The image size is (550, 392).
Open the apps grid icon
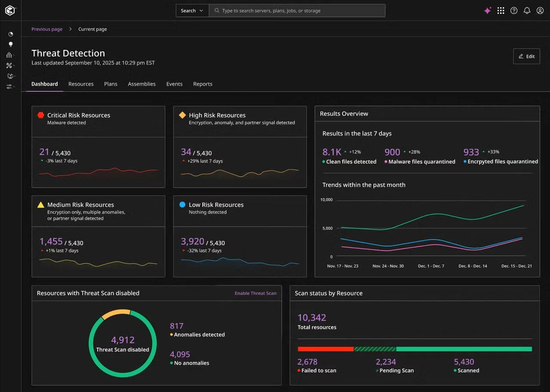(x=501, y=11)
